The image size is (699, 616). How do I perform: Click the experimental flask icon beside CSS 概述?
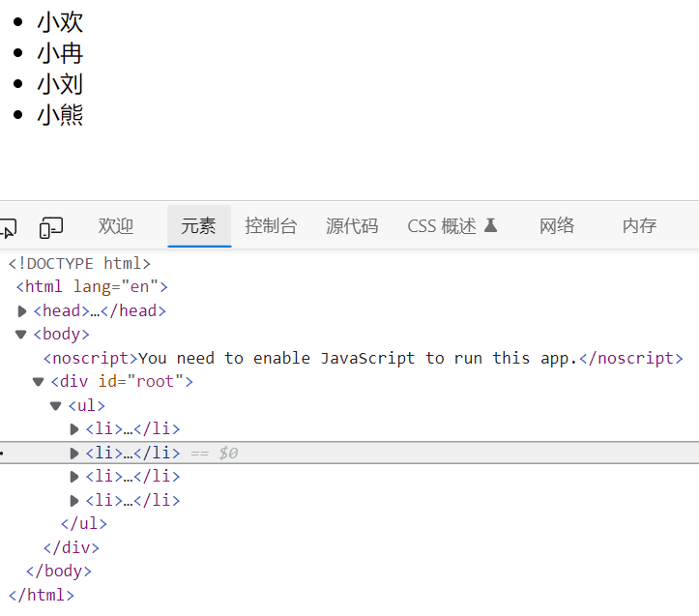(490, 225)
